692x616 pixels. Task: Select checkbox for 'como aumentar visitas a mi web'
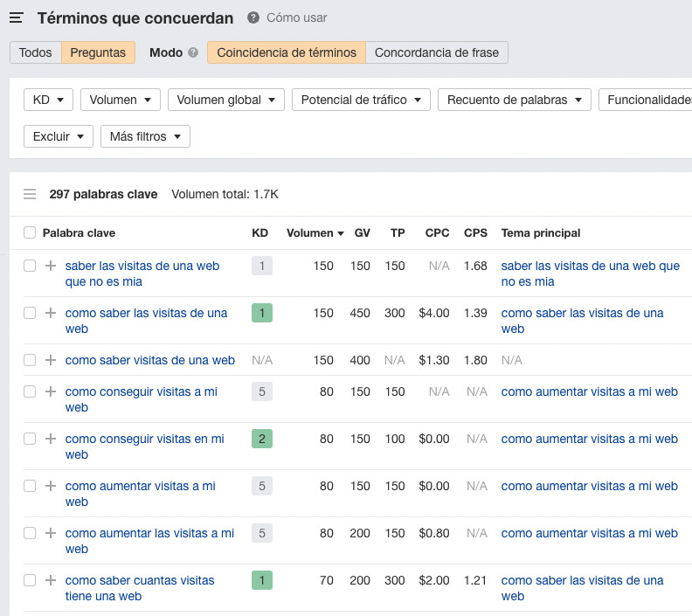click(x=30, y=486)
